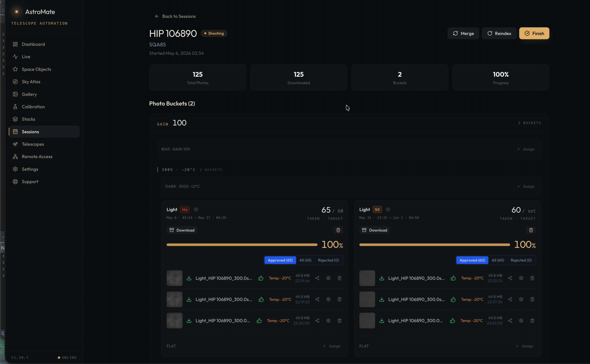The image size is (590, 364).
Task: Open settings gear next to SII filter badge
Action: (388, 210)
